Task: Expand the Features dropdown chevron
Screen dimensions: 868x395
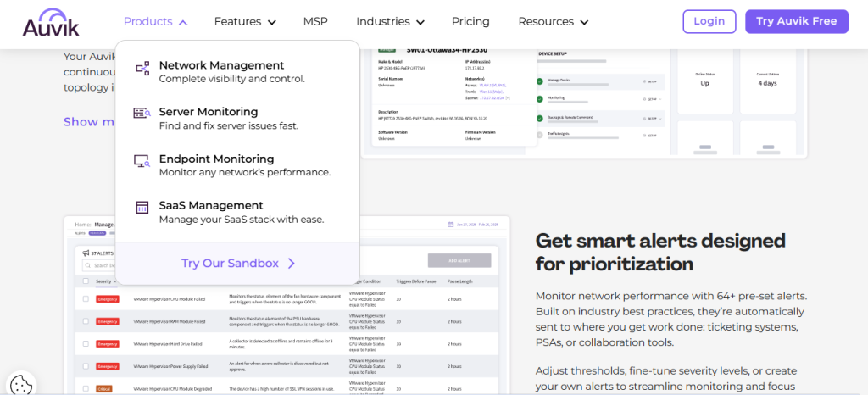Action: pos(272,22)
